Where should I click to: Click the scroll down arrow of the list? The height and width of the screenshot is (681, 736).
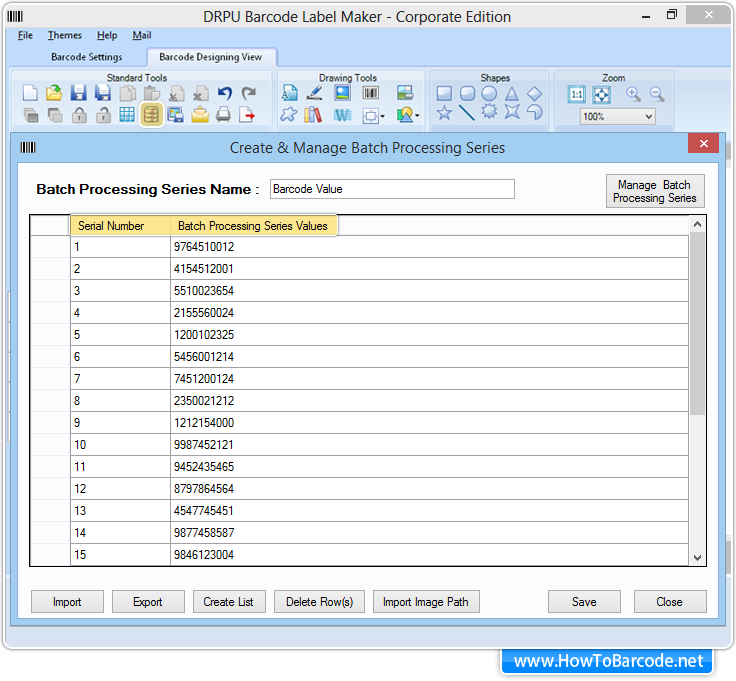pyautogui.click(x=697, y=558)
